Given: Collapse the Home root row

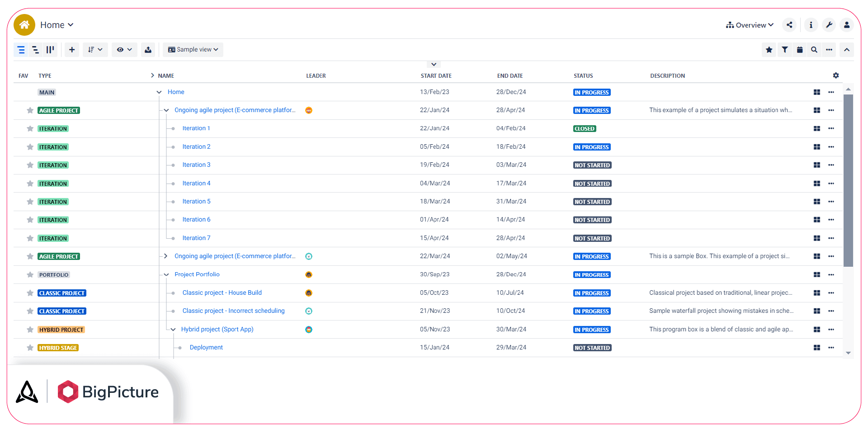Looking at the screenshot, I should coord(159,92).
